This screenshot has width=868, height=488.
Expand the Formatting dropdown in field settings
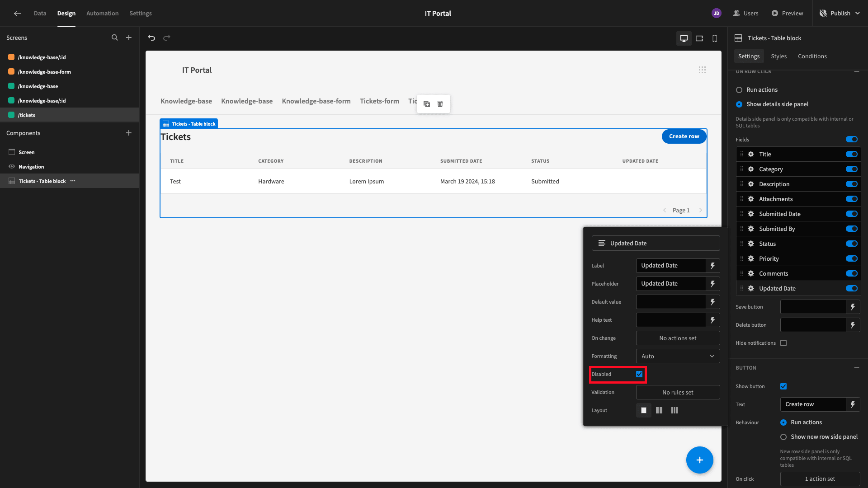677,356
